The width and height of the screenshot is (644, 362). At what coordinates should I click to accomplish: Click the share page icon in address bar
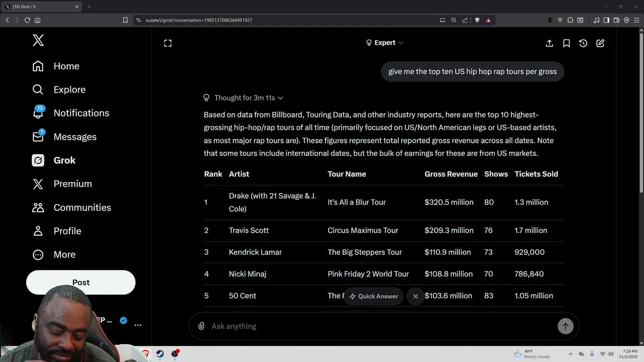click(x=465, y=20)
